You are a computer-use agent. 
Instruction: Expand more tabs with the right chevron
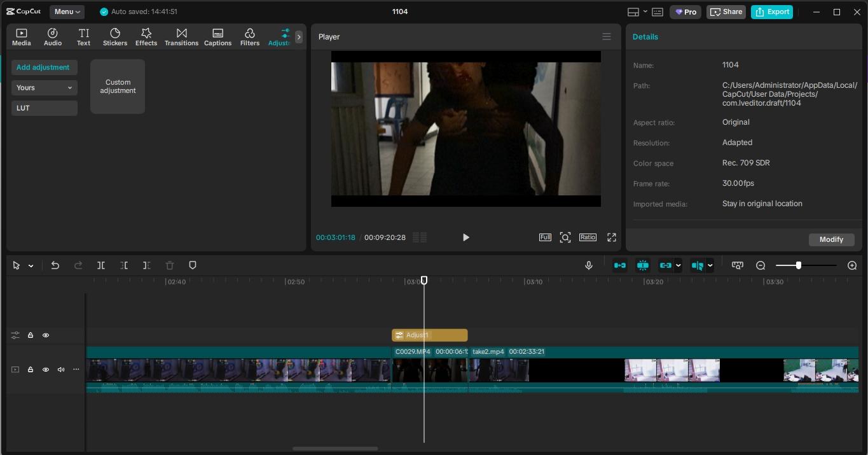click(x=299, y=37)
